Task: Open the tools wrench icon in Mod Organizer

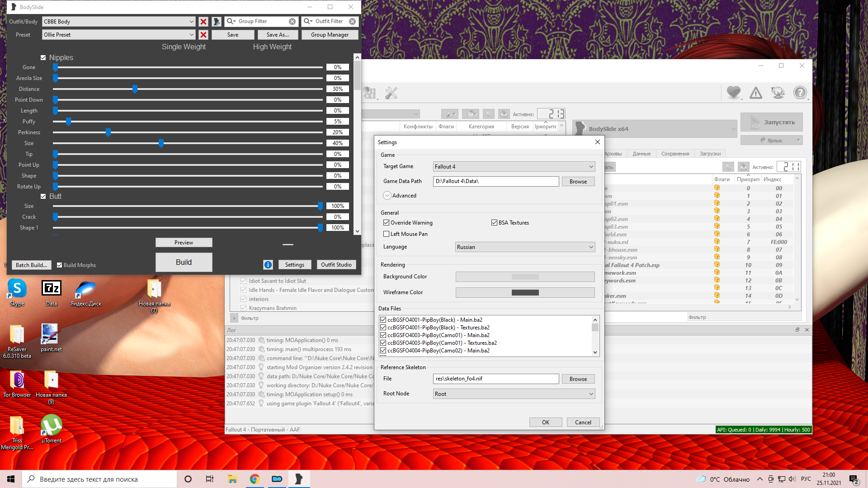Action: [x=391, y=93]
